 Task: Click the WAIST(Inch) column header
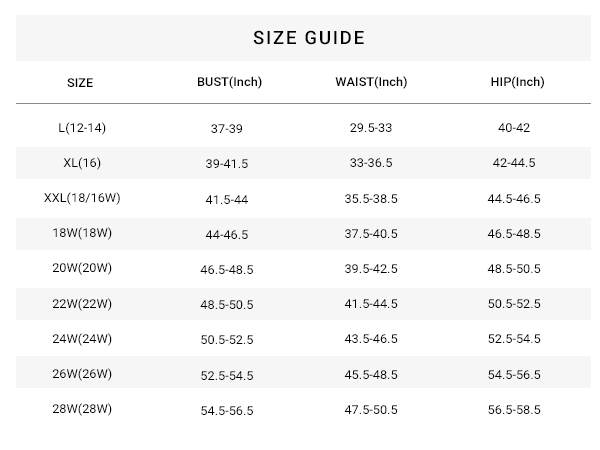click(371, 82)
